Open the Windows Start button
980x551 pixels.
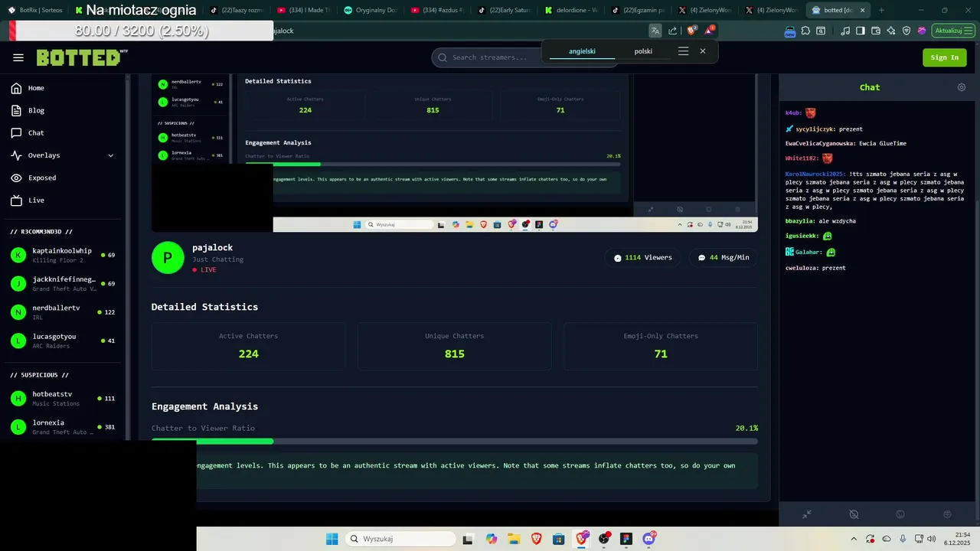tap(332, 539)
